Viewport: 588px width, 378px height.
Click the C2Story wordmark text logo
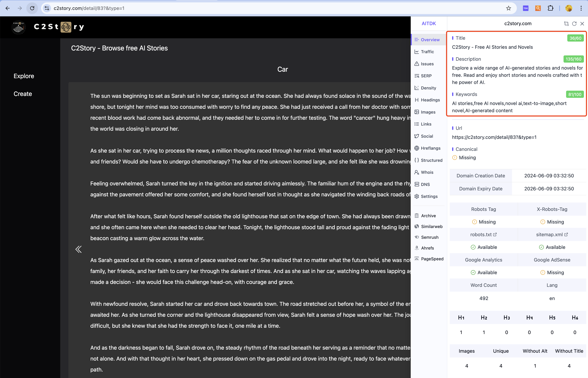tap(59, 27)
